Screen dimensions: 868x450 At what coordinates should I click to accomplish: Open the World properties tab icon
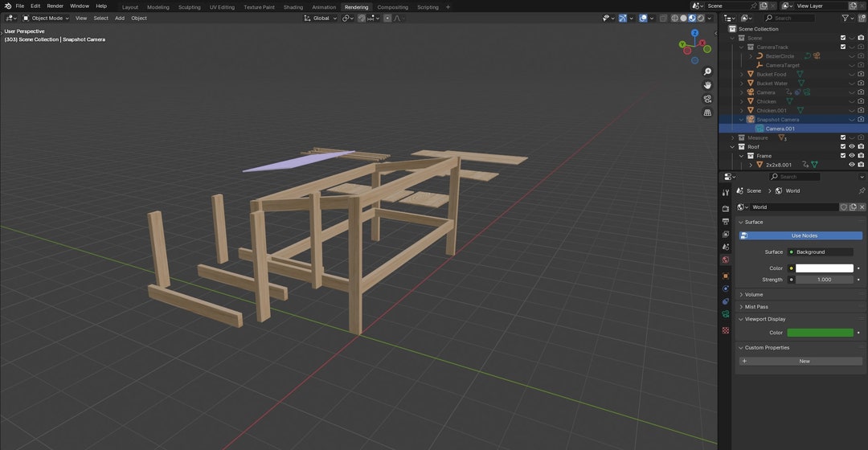(x=726, y=260)
